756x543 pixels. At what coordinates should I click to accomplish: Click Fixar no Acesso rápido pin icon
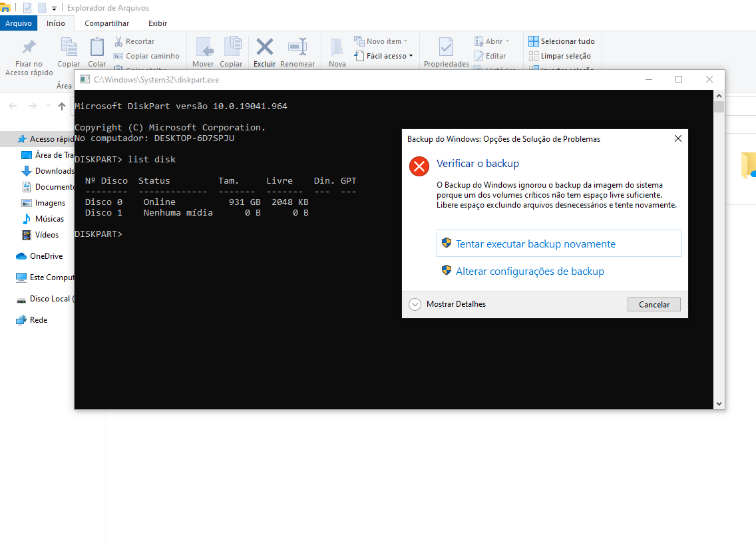pyautogui.click(x=29, y=47)
